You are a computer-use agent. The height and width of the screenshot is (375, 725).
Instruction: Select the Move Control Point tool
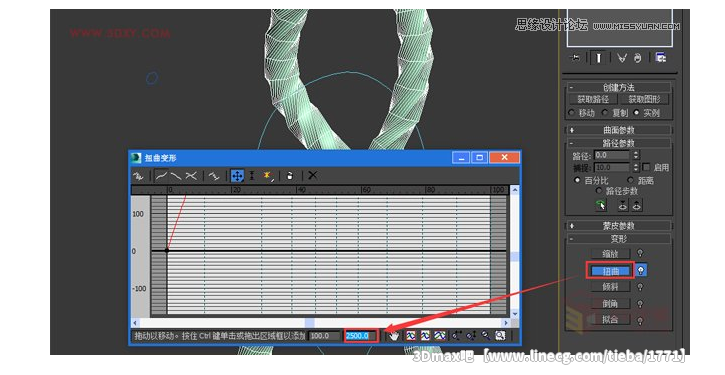tap(237, 176)
